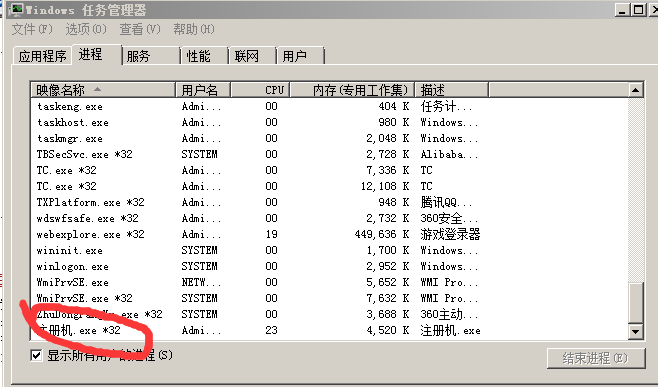Screen dimensions: 658x387
Task: Switch to the 应用程序 tab
Action: tap(42, 56)
